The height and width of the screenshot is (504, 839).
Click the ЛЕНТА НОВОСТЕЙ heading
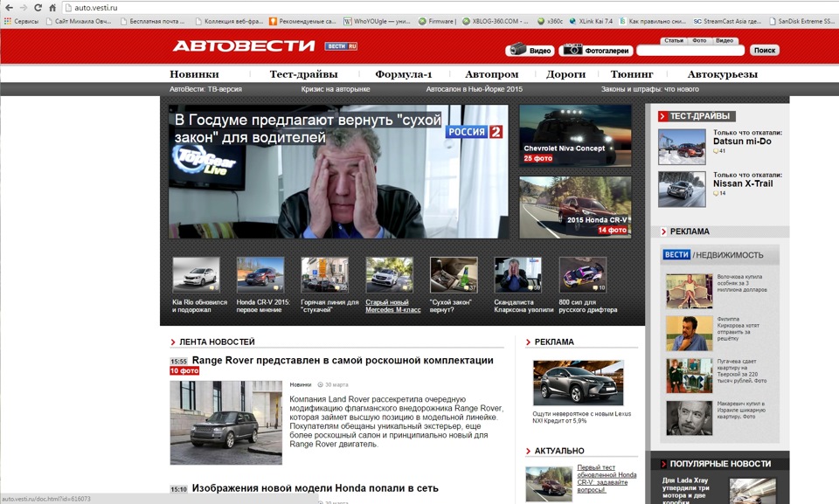(217, 342)
